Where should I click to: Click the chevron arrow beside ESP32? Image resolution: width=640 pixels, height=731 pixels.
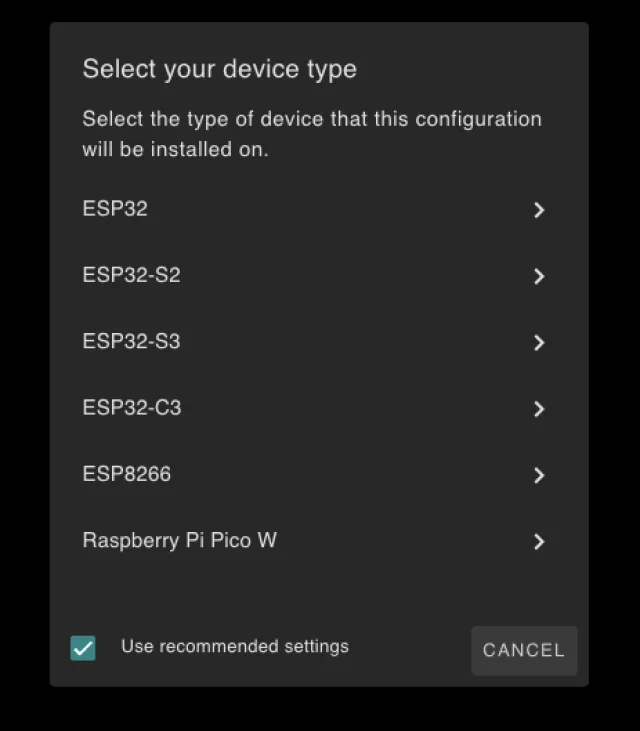coord(539,210)
